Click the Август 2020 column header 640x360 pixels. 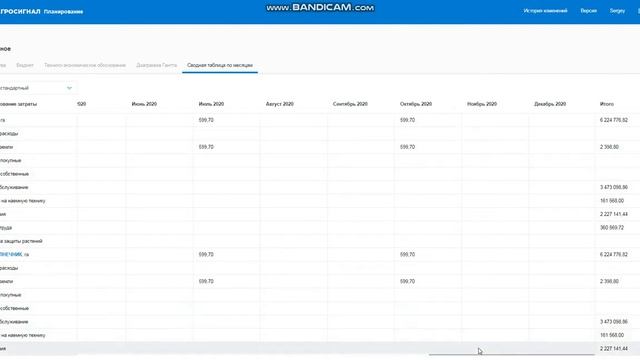[x=280, y=104]
